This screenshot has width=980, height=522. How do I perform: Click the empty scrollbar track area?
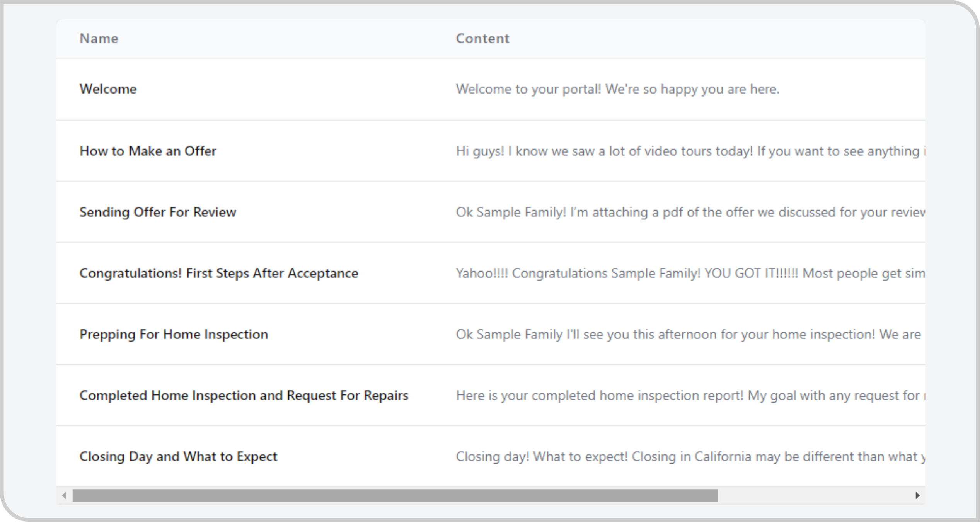[x=815, y=495]
